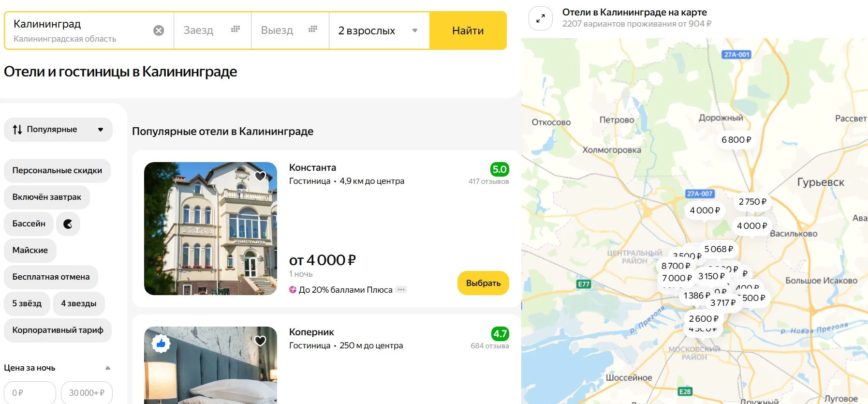Toggle Бассейн filter chip
Viewport: 868px width, 404px height.
tap(29, 224)
